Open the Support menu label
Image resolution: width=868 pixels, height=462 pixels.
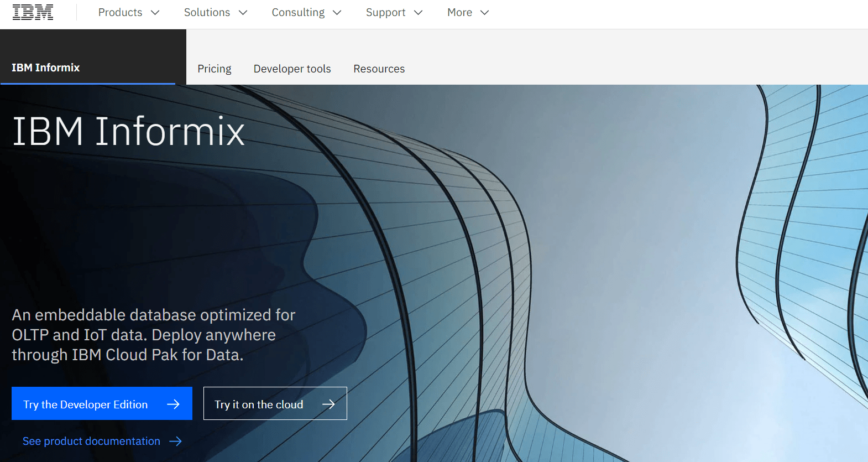(x=385, y=12)
